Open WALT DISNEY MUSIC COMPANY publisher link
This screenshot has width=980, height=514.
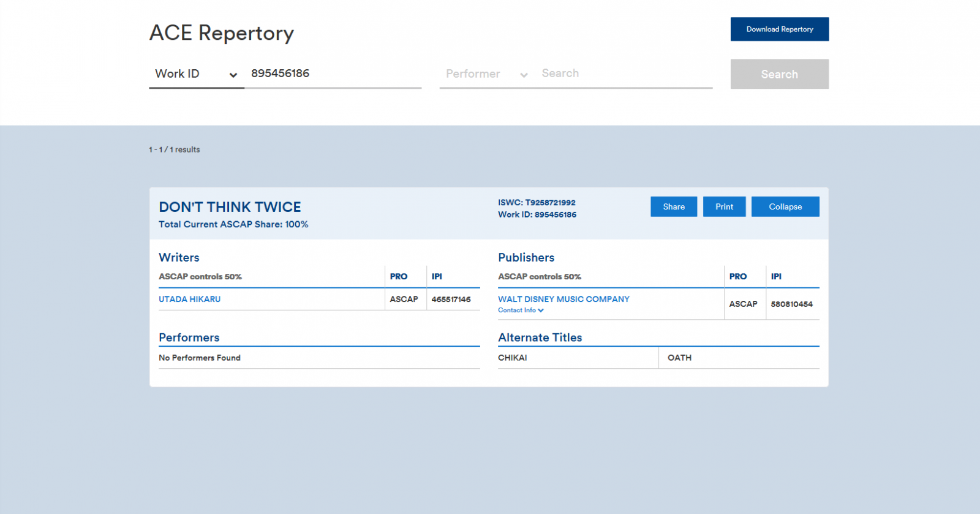[563, 299]
